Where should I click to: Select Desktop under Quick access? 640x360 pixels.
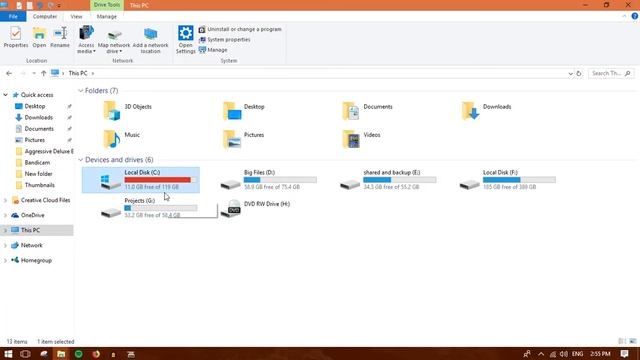pos(35,106)
